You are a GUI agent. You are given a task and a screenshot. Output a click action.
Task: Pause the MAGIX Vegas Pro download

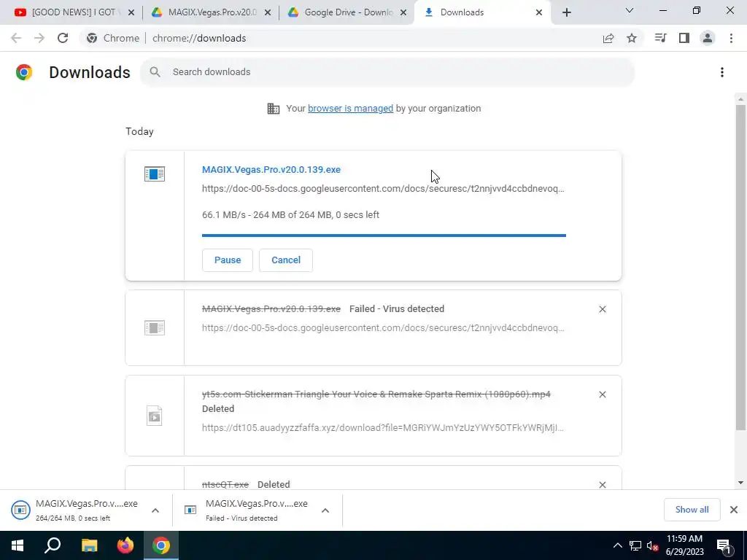point(228,260)
